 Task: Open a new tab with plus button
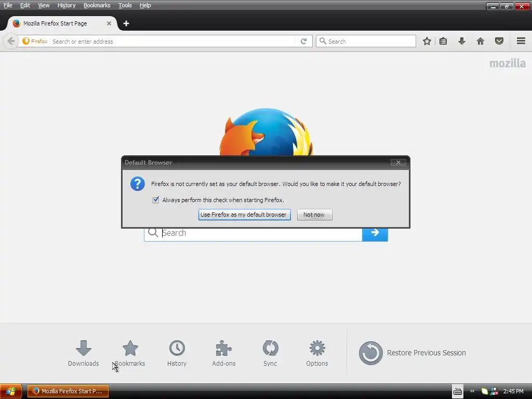[126, 23]
